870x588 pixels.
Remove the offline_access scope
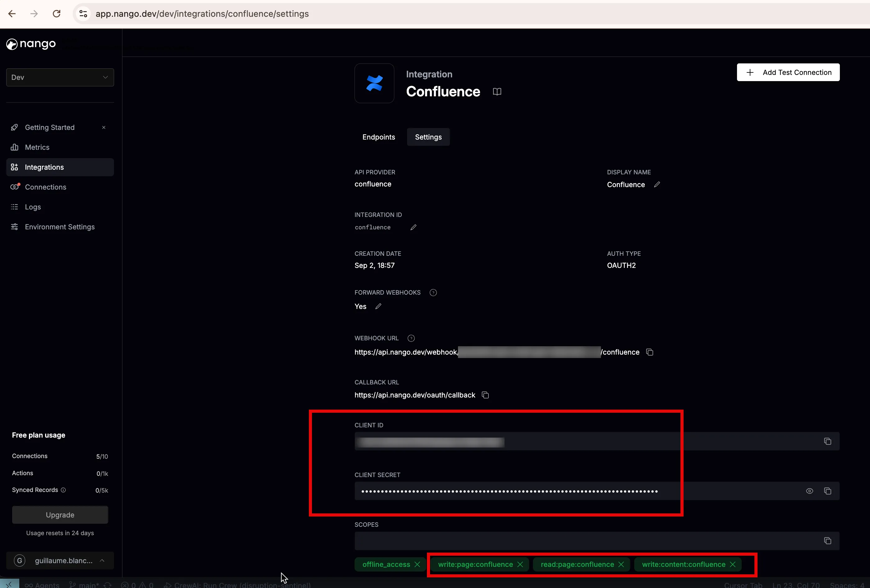point(417,564)
